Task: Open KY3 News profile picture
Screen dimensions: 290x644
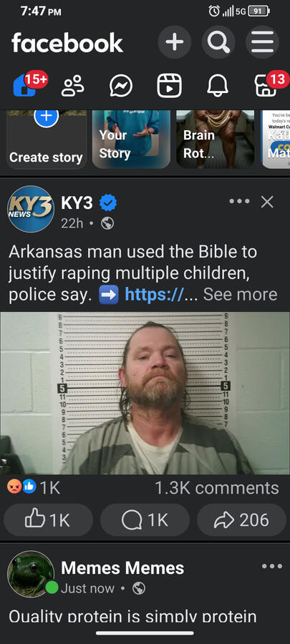Action: pos(30,209)
